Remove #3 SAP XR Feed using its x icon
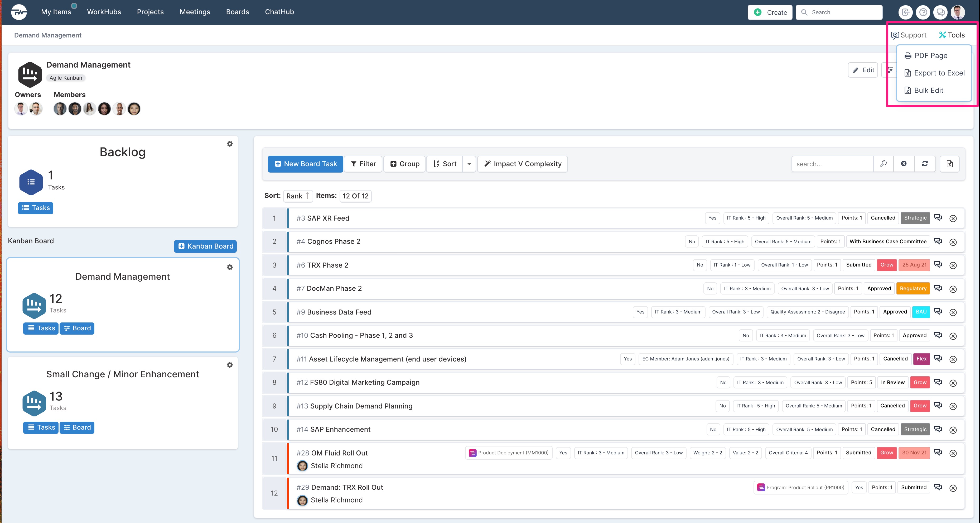 pos(953,218)
